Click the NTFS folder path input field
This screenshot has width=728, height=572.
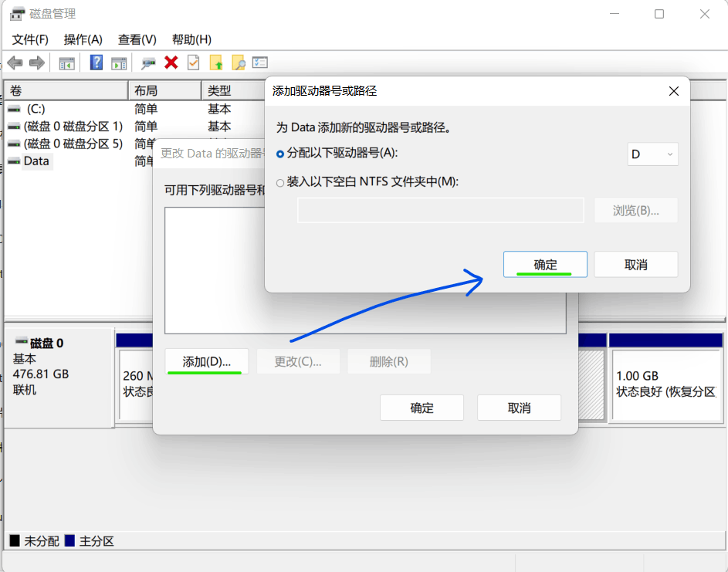point(441,210)
